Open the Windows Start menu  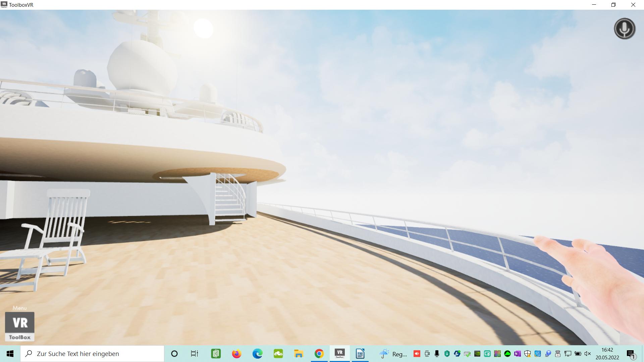pos(10,354)
